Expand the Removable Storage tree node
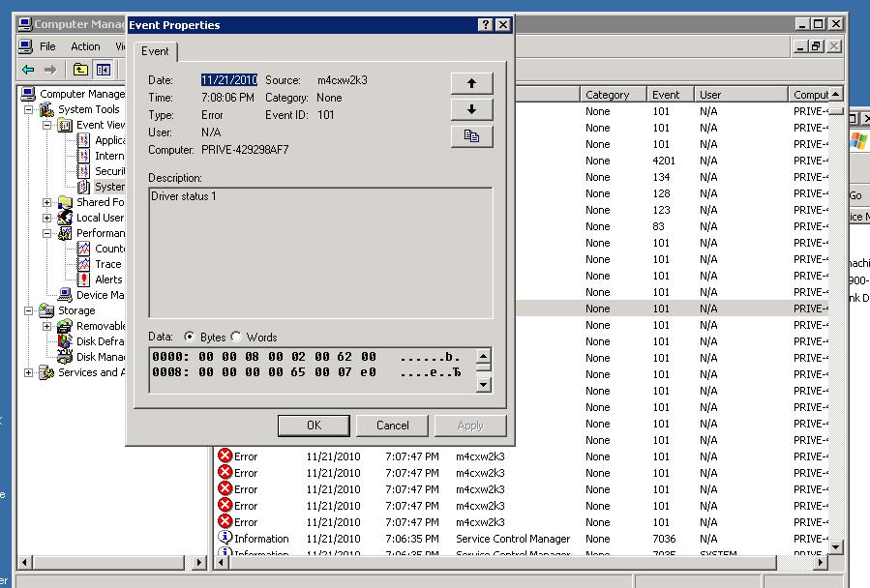 (47, 327)
